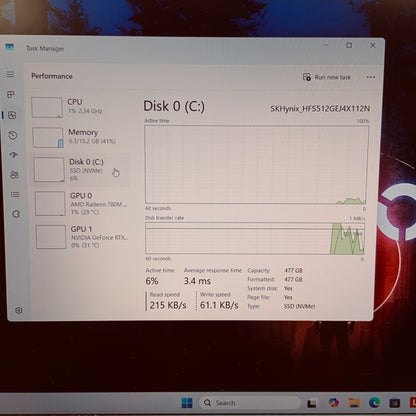Click the CPU mini graph thumbnail
The width and height of the screenshot is (416, 416).
click(x=47, y=107)
